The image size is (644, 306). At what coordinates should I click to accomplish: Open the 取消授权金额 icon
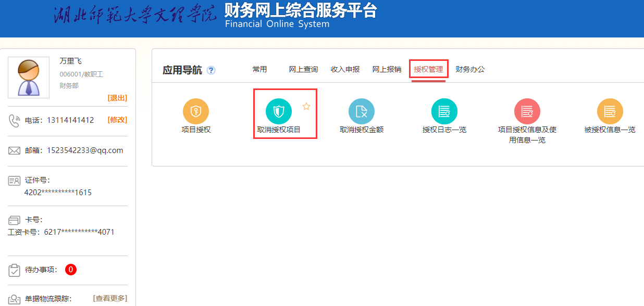[362, 111]
